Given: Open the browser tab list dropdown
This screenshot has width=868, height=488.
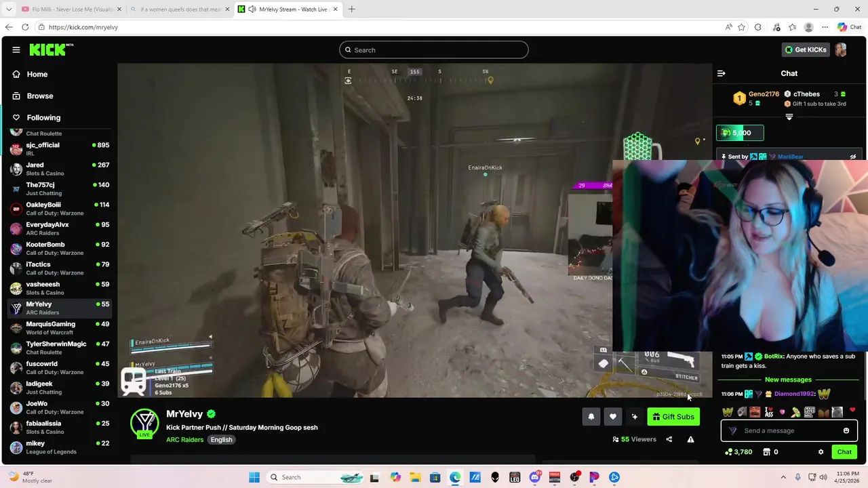Looking at the screenshot, I should (9, 9).
